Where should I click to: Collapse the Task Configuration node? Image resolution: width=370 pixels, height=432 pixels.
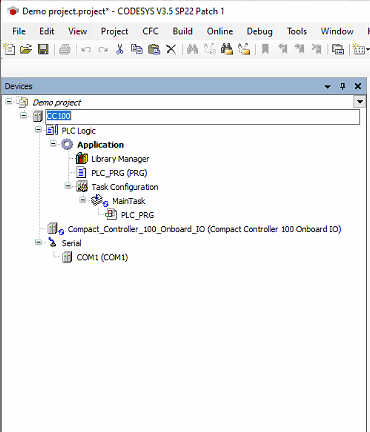[68, 186]
